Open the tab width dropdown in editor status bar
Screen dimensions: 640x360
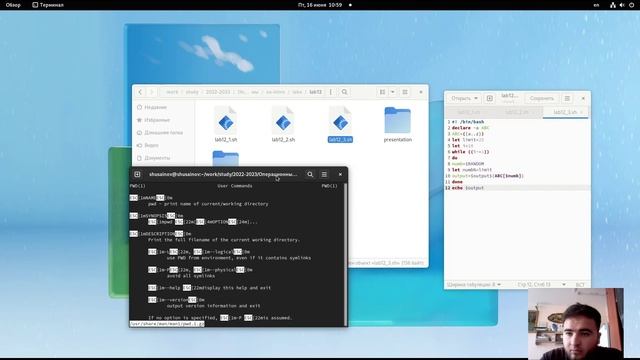(474, 284)
